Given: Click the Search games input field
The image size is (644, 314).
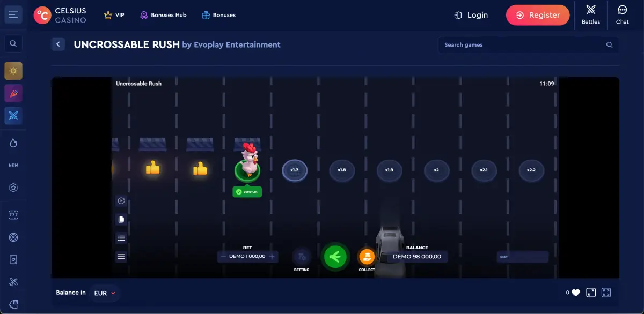Looking at the screenshot, I should point(523,45).
